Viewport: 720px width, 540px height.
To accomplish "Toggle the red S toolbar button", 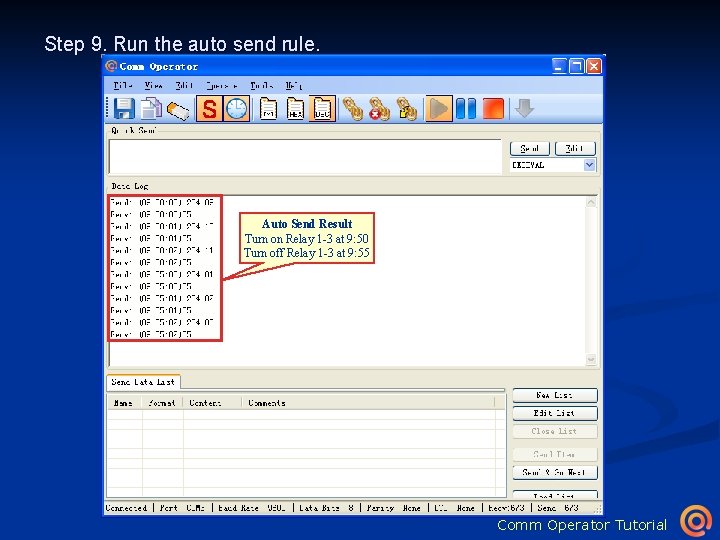I will [x=209, y=109].
